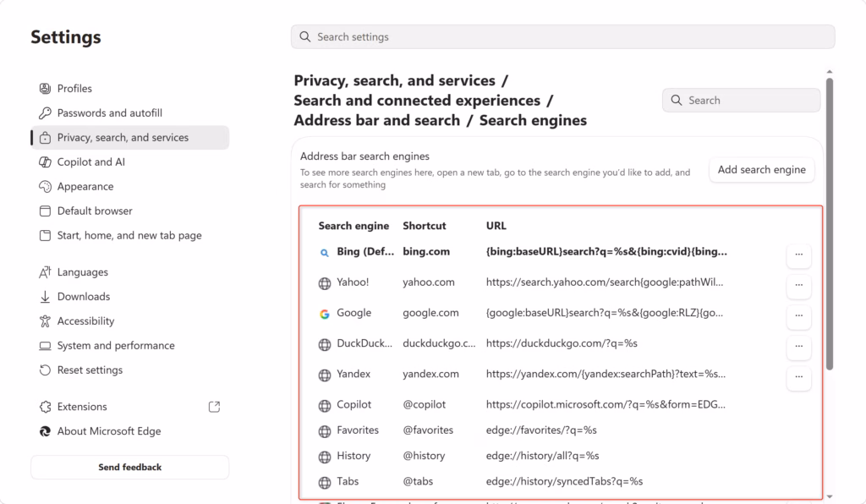866x504 pixels.
Task: Focus the Search box near breadcrumb
Action: (x=741, y=101)
